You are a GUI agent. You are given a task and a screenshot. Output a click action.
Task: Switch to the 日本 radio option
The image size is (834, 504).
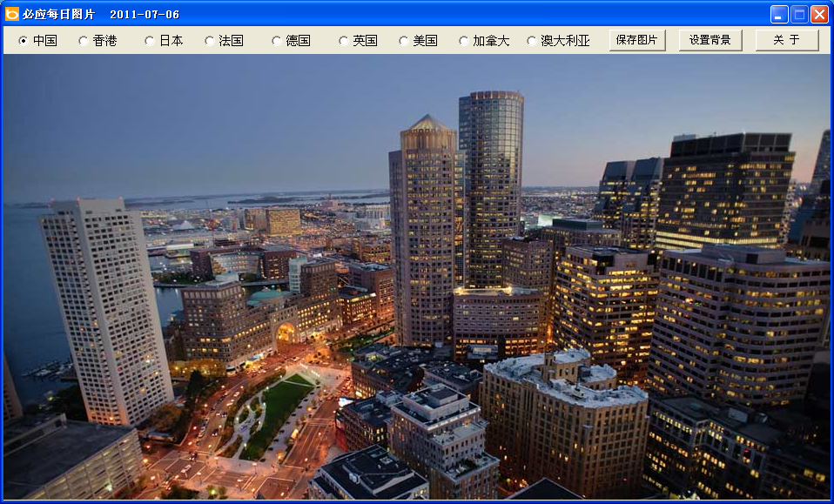(150, 41)
